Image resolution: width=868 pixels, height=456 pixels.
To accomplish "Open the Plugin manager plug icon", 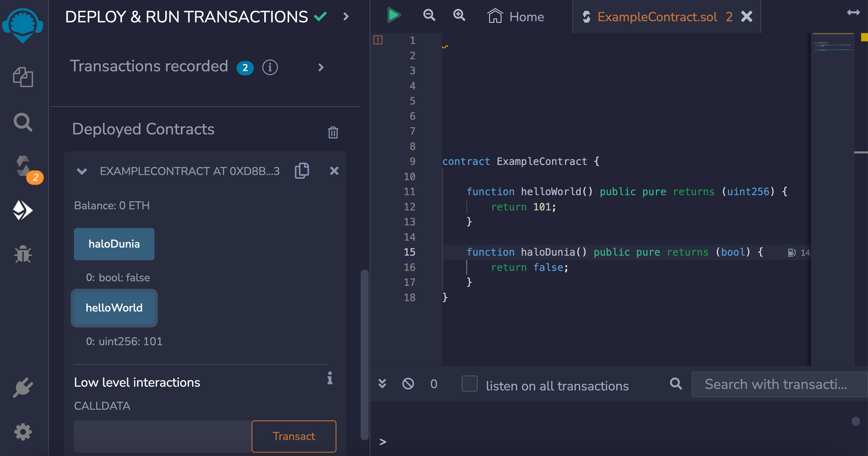I will pos(23,387).
